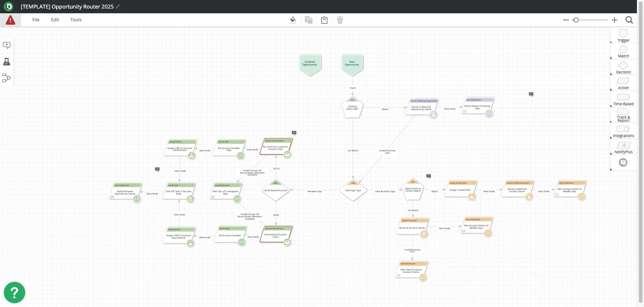Open the flask test tool icon
The image size is (644, 307).
coord(7,62)
